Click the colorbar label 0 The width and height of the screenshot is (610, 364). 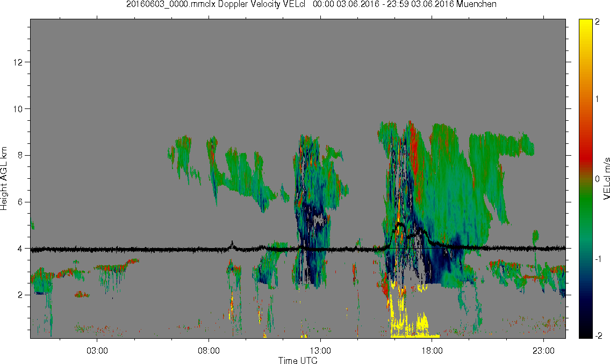(597, 179)
